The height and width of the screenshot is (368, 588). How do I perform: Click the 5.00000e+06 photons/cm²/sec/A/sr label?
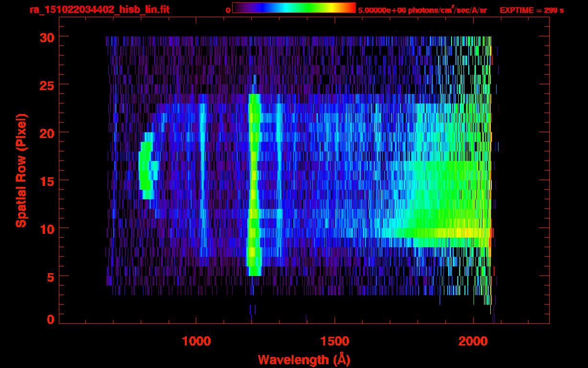pos(422,10)
